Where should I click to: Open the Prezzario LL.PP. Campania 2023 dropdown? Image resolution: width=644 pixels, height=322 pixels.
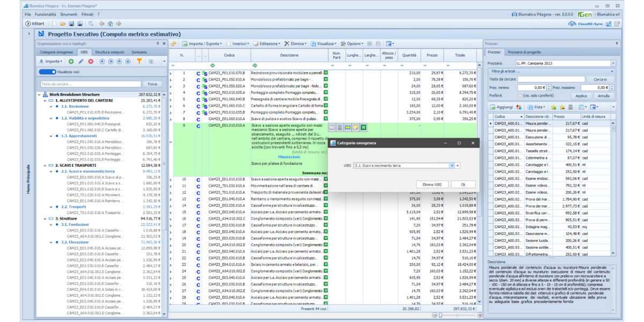tap(612, 63)
